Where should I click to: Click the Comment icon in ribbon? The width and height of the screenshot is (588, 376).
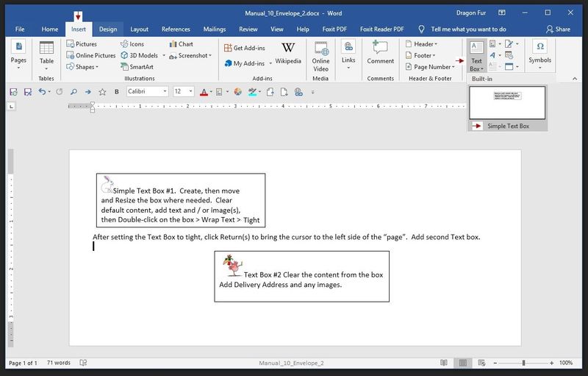[380, 52]
